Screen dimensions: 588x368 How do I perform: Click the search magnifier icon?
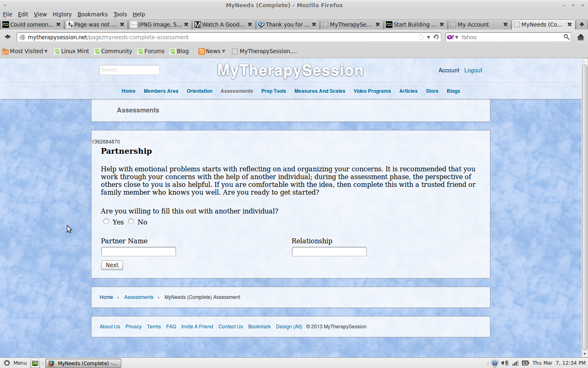(566, 37)
